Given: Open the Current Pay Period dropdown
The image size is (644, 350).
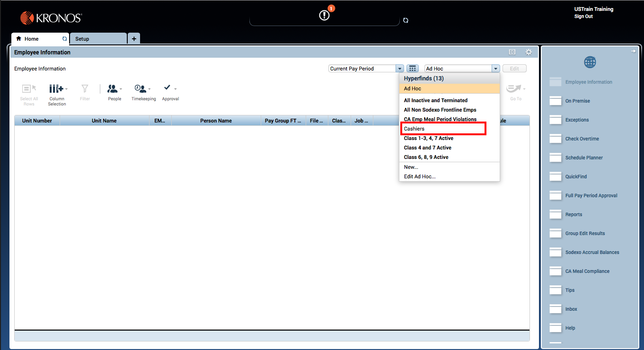Looking at the screenshot, I should 399,68.
